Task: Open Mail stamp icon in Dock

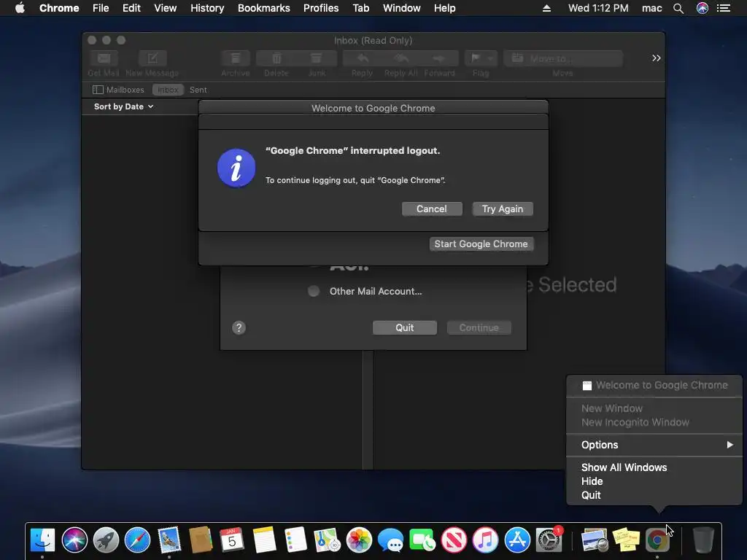Action: point(169,540)
